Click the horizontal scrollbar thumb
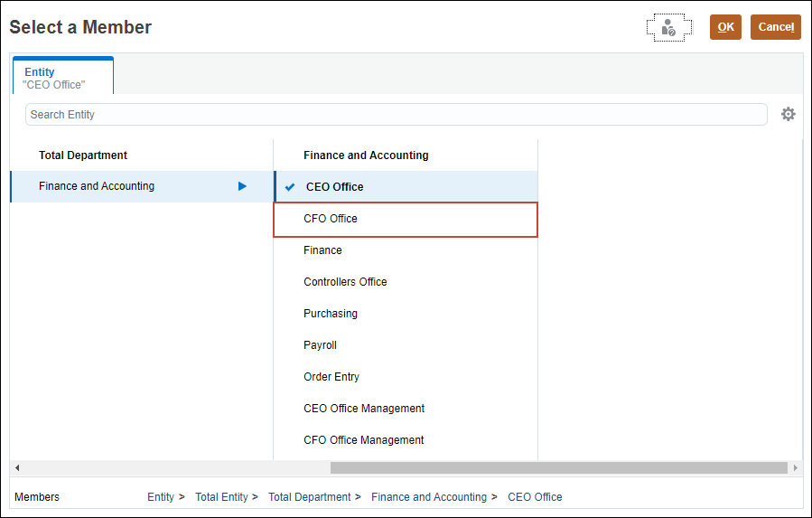The image size is (812, 518). [559, 467]
